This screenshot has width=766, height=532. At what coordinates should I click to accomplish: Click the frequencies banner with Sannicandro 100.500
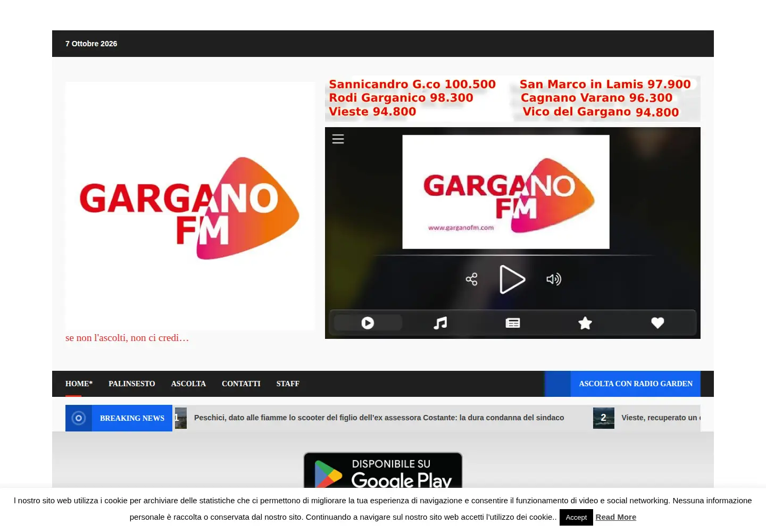click(513, 99)
